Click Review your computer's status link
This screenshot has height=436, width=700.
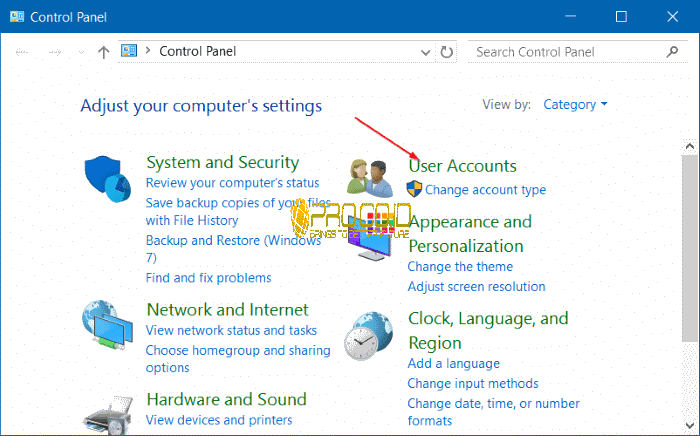pos(232,183)
